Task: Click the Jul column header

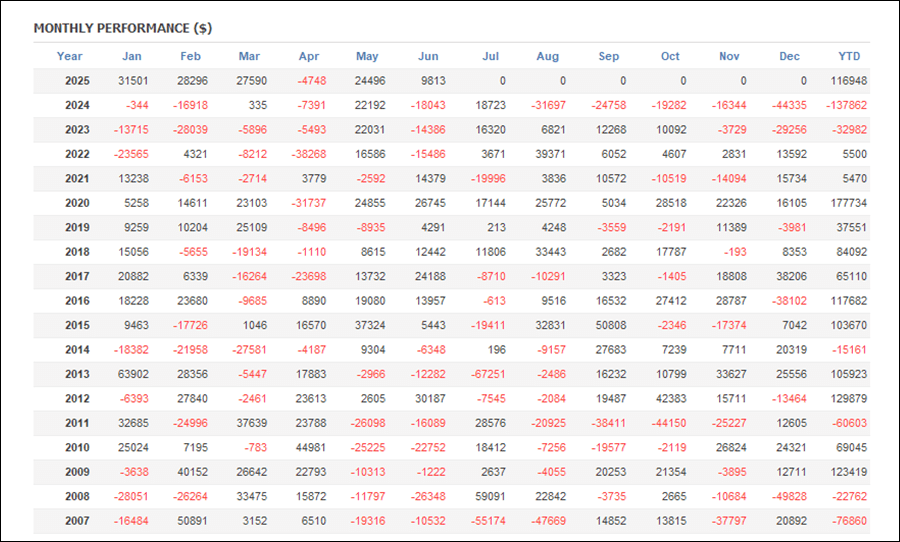Action: tap(491, 56)
